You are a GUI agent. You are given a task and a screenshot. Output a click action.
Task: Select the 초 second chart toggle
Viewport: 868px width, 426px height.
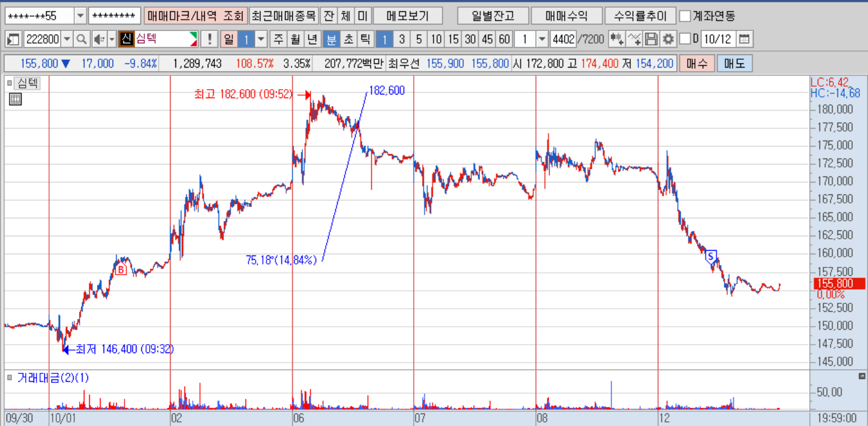[348, 39]
